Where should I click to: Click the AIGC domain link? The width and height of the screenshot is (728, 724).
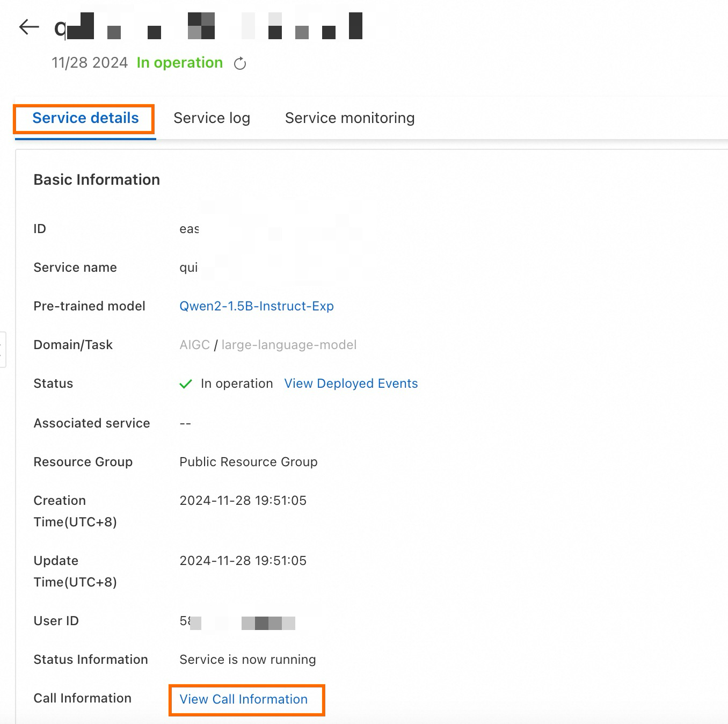[194, 345]
